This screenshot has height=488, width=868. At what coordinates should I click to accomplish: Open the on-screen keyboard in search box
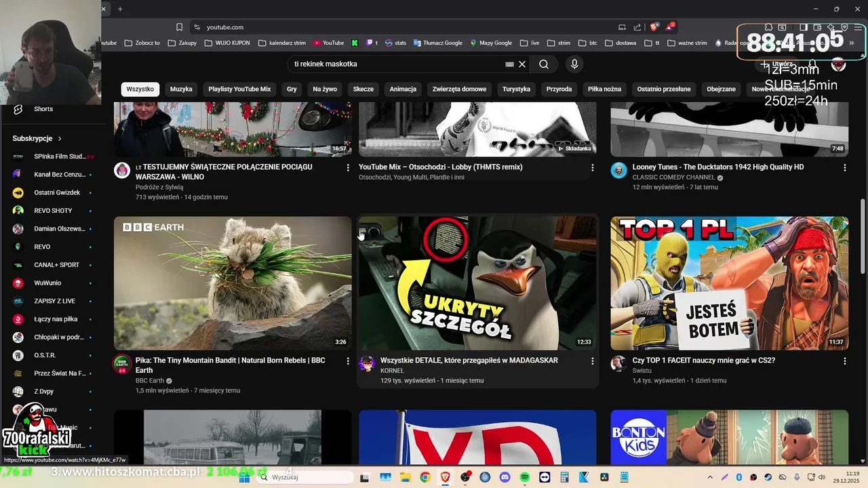tap(509, 64)
